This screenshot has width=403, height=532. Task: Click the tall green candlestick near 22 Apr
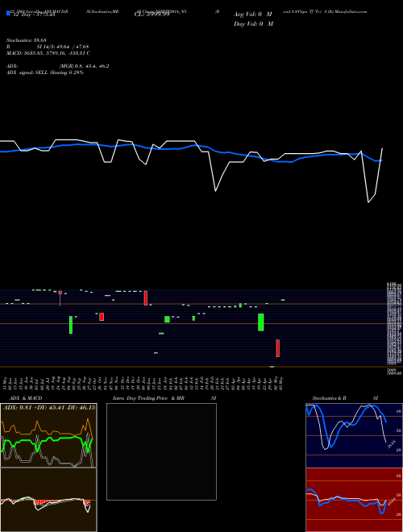261,322
